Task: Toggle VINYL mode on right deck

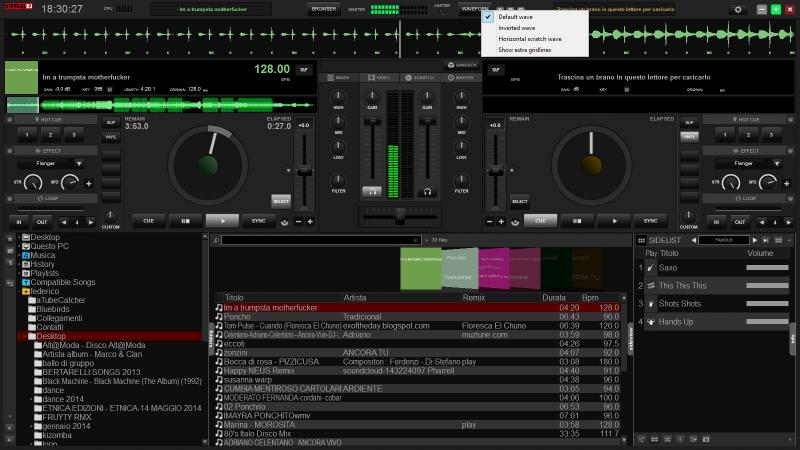Action: click(687, 136)
